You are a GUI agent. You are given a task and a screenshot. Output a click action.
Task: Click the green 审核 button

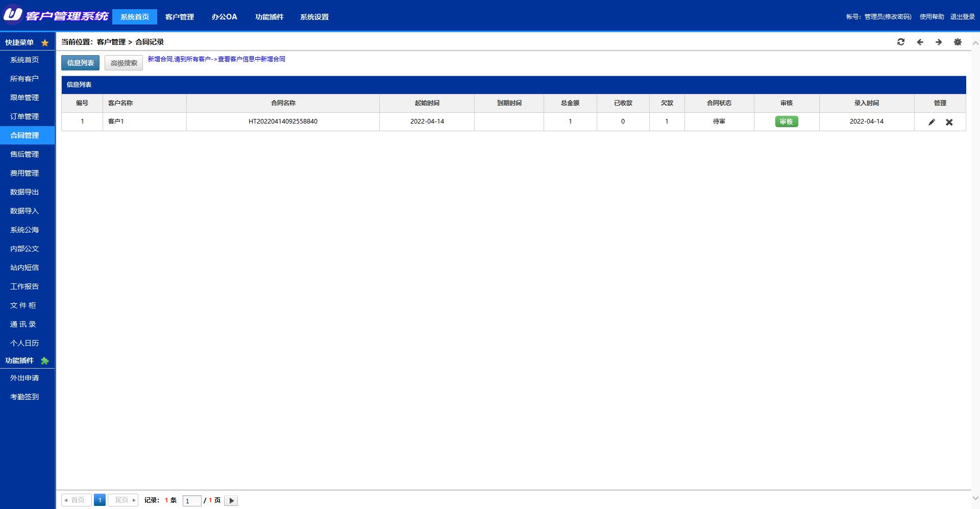click(x=787, y=122)
